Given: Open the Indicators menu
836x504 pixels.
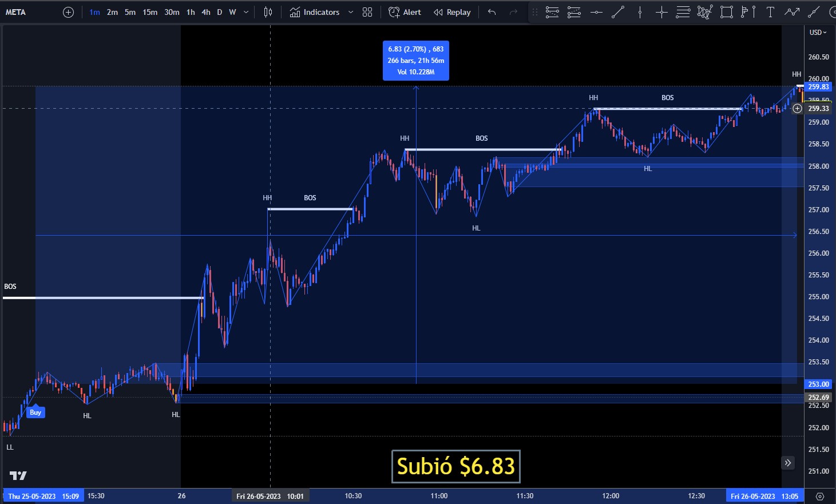Looking at the screenshot, I should [315, 12].
